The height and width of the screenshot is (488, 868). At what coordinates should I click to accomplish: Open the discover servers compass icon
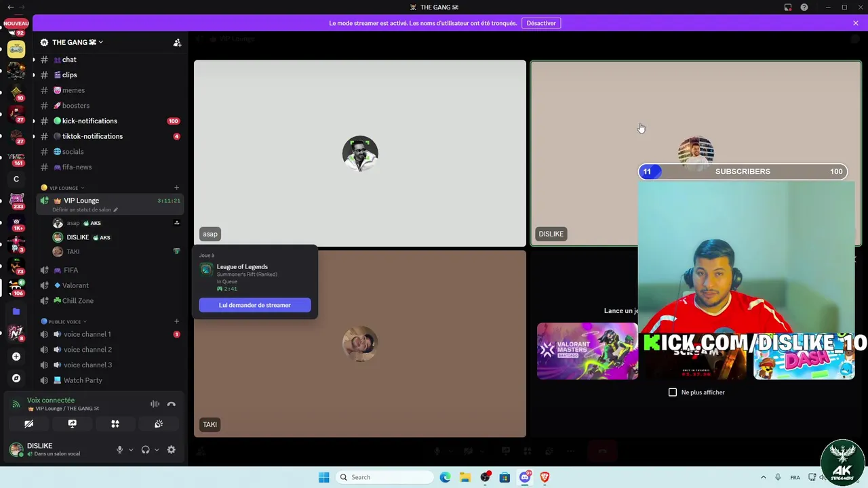click(x=16, y=378)
